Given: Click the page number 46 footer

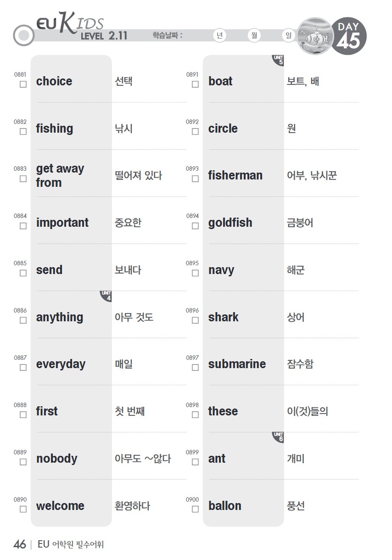Looking at the screenshot, I should pyautogui.click(x=20, y=545).
